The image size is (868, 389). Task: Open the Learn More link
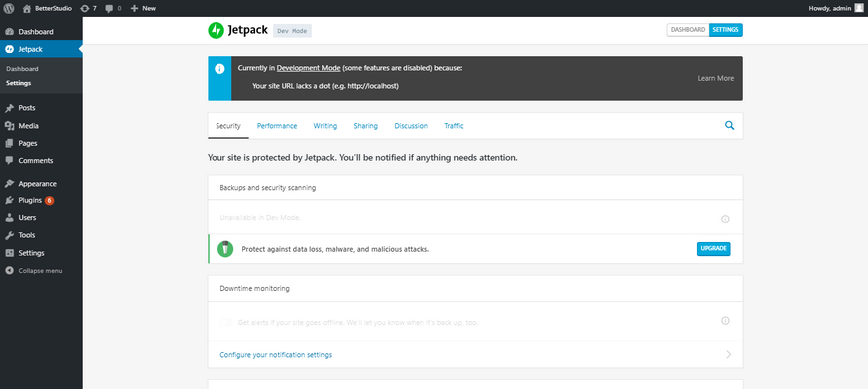click(715, 78)
